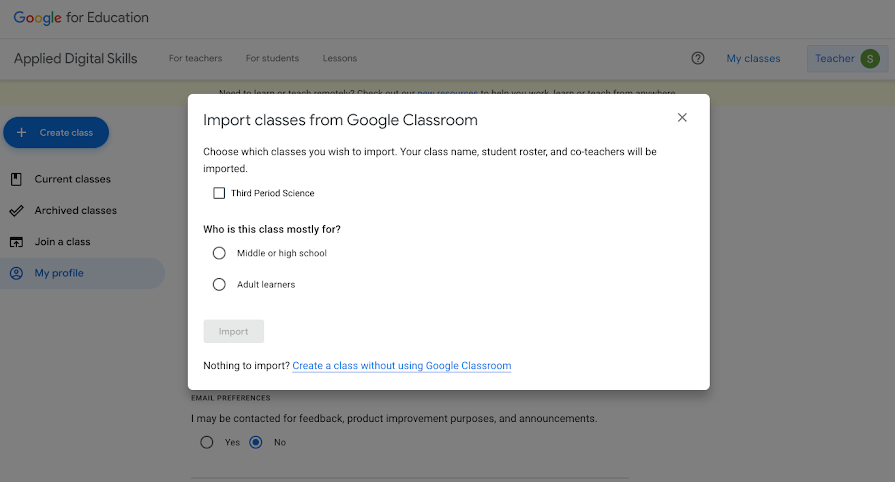
Task: Select the Adult learners radio button
Action: pyautogui.click(x=219, y=284)
